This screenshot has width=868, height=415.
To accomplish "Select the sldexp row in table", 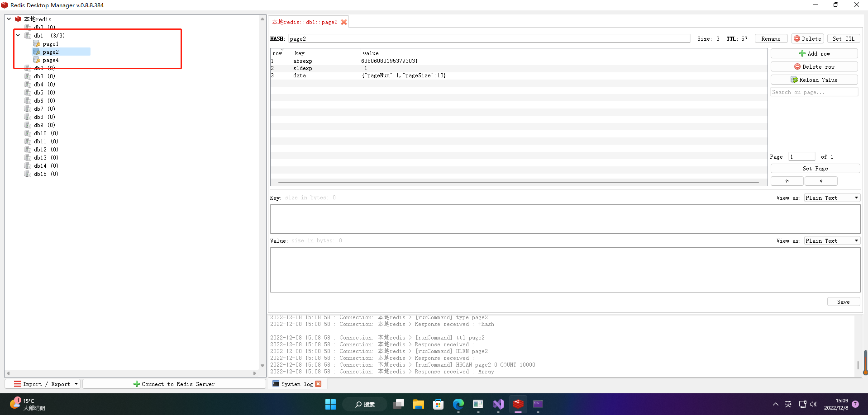I will pos(519,68).
